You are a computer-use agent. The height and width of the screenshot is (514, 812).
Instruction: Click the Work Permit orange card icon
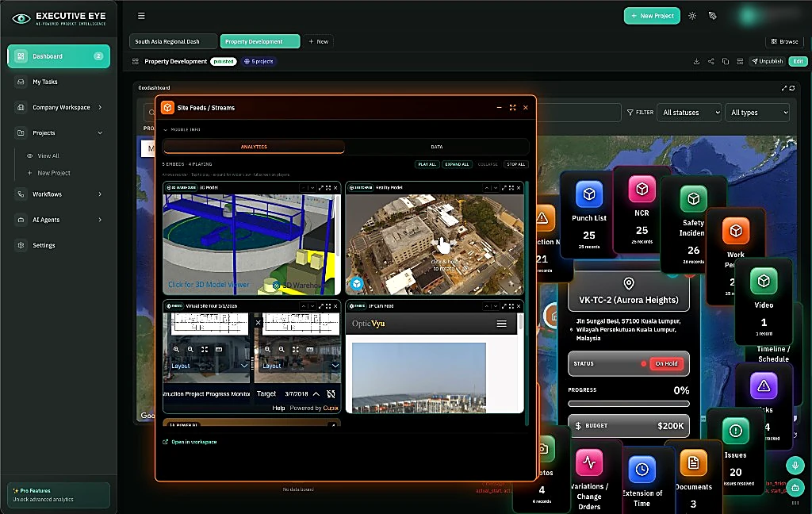click(735, 231)
